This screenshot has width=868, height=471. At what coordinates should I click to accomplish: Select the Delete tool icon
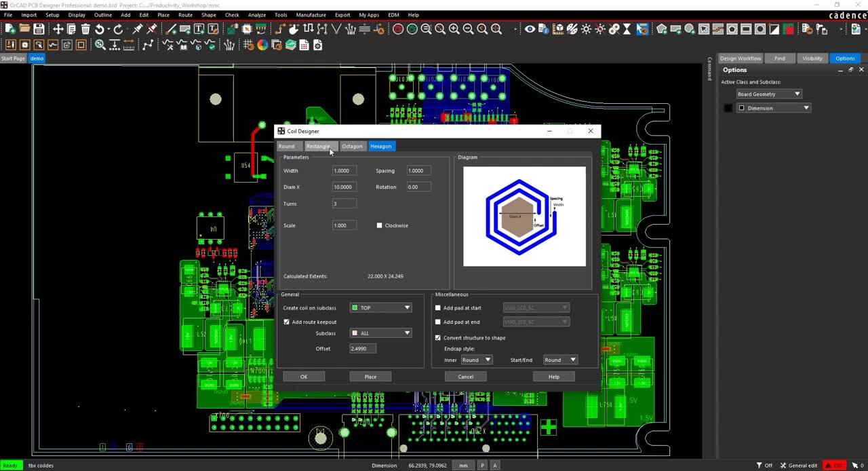(x=85, y=29)
